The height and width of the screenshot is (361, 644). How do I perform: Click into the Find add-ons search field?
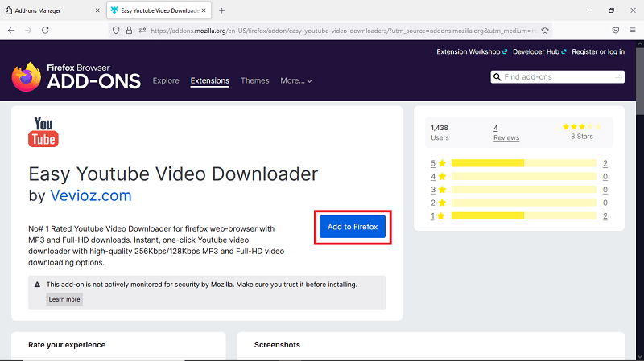(557, 77)
